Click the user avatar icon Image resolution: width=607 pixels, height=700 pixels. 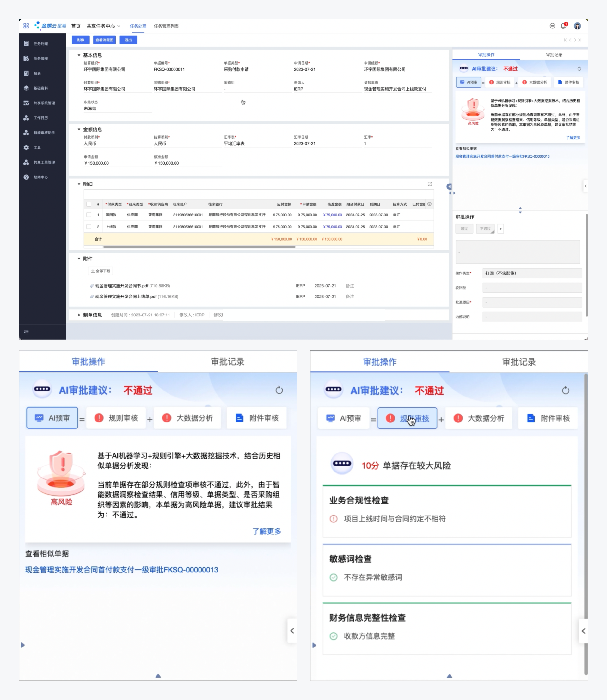(578, 26)
